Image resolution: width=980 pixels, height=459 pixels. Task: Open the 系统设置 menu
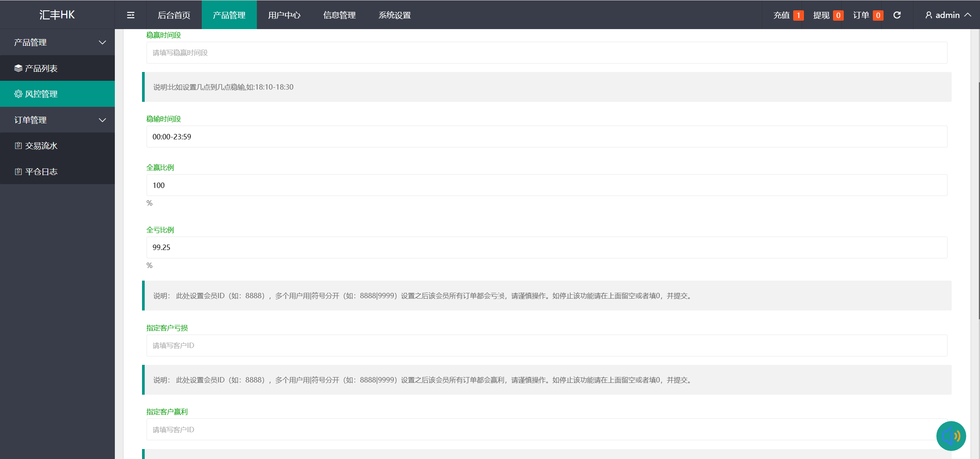point(394,15)
